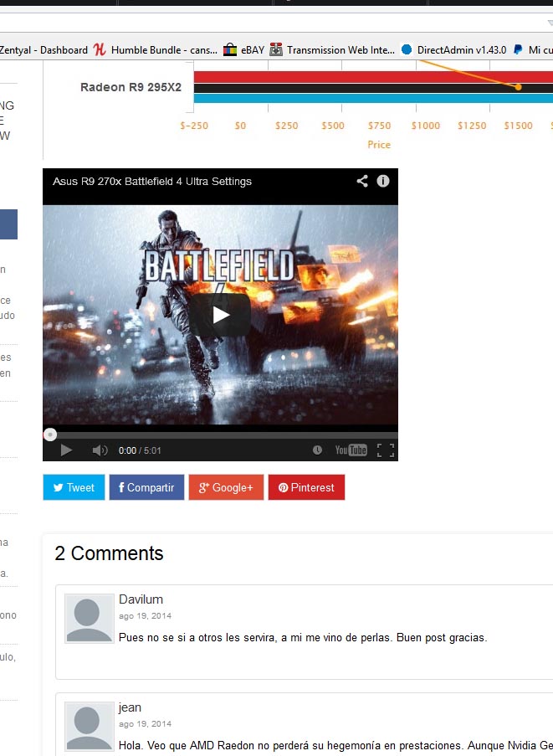Viewport: 553px width, 756px height.
Task: Open the DirectAdmin v1.43.0 bookmark
Action: click(453, 49)
